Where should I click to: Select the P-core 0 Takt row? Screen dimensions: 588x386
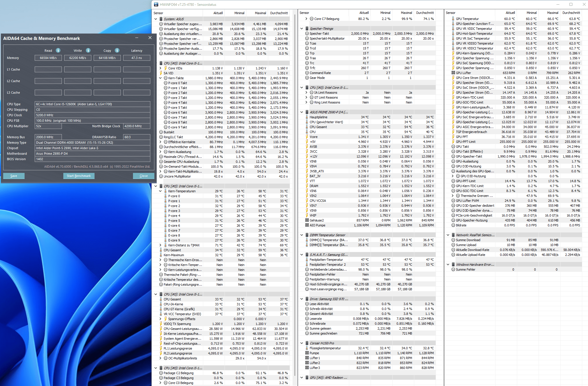coord(221,83)
